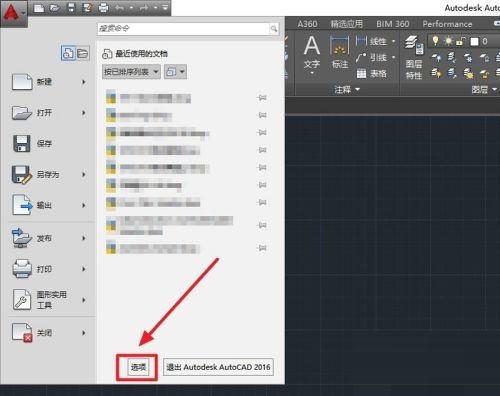Toggle layer 0 lock padlock icon
Screen dimensions: 500x396
(461, 41)
